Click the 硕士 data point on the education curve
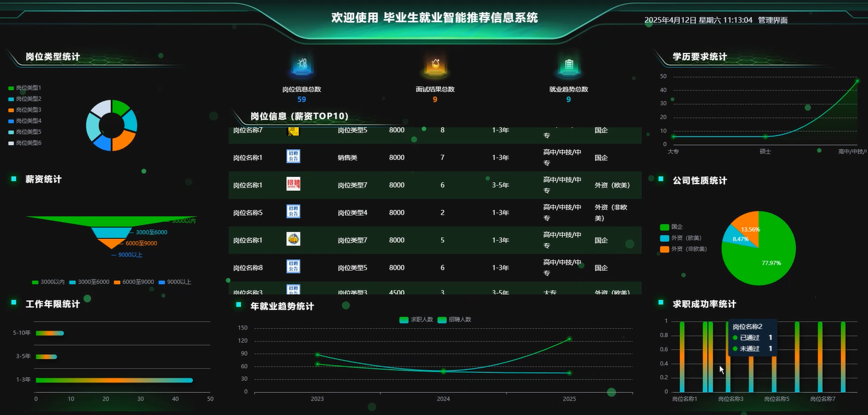Viewport: 868px width, 415px height. click(x=765, y=137)
